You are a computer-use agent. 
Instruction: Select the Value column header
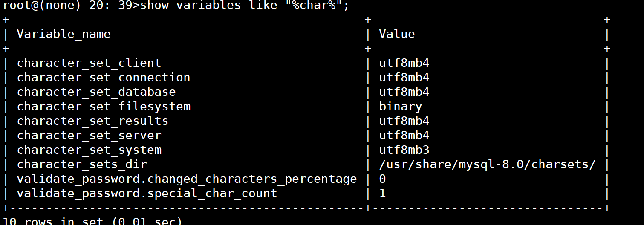point(397,34)
